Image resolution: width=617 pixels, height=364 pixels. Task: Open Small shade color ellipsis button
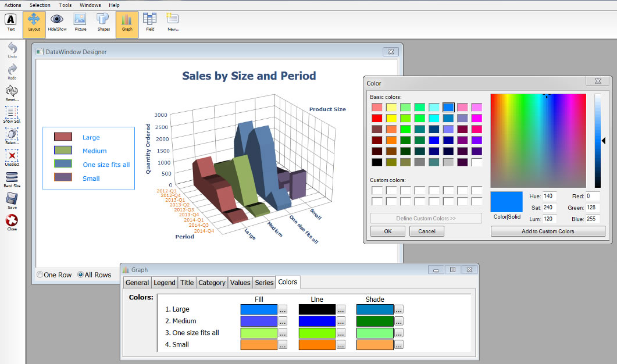click(399, 345)
